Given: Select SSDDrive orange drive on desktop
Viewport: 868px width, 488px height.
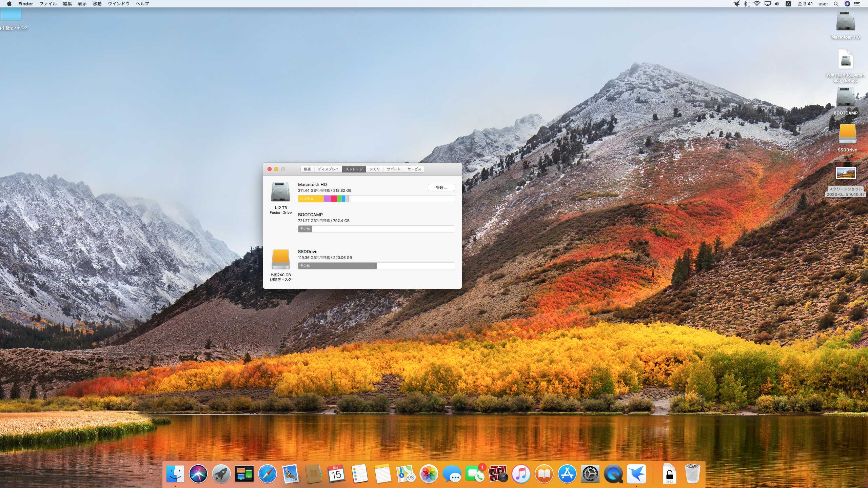Looking at the screenshot, I should pos(847,134).
